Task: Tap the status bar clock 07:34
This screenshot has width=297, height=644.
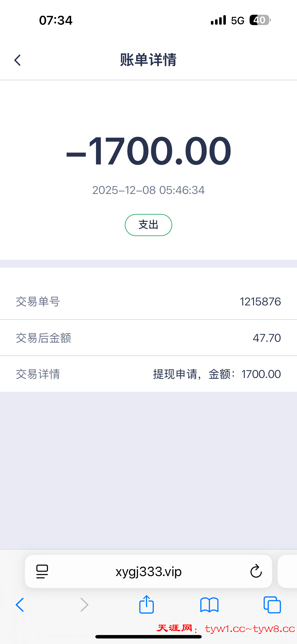Action: (56, 20)
